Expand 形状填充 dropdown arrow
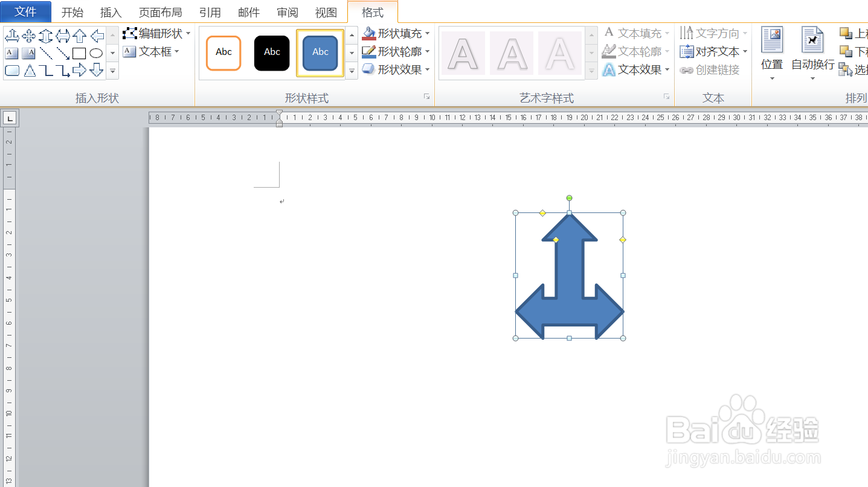This screenshot has width=868, height=487. coord(427,33)
